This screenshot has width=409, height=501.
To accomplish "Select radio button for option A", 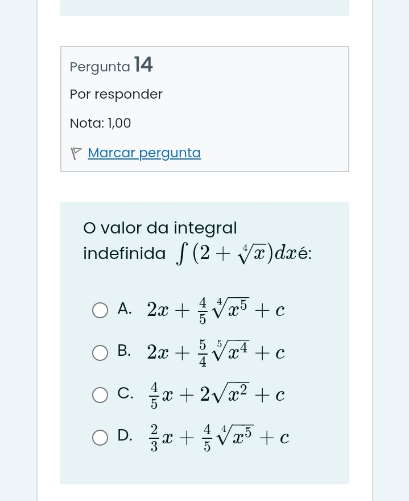I will click(x=100, y=310).
